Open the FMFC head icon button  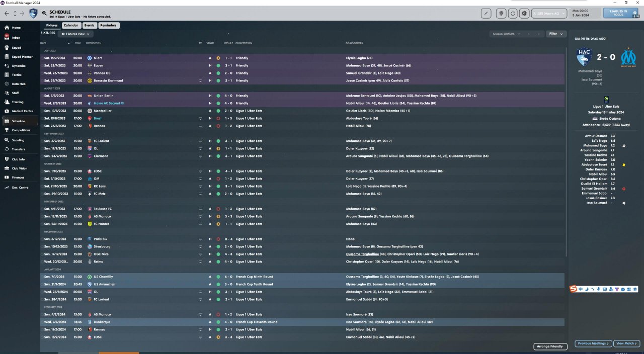click(x=501, y=14)
